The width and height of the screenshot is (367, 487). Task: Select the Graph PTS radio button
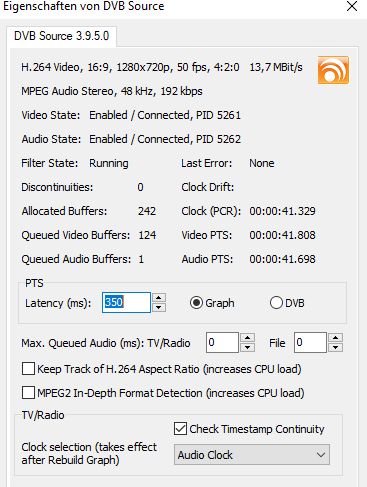pos(196,303)
